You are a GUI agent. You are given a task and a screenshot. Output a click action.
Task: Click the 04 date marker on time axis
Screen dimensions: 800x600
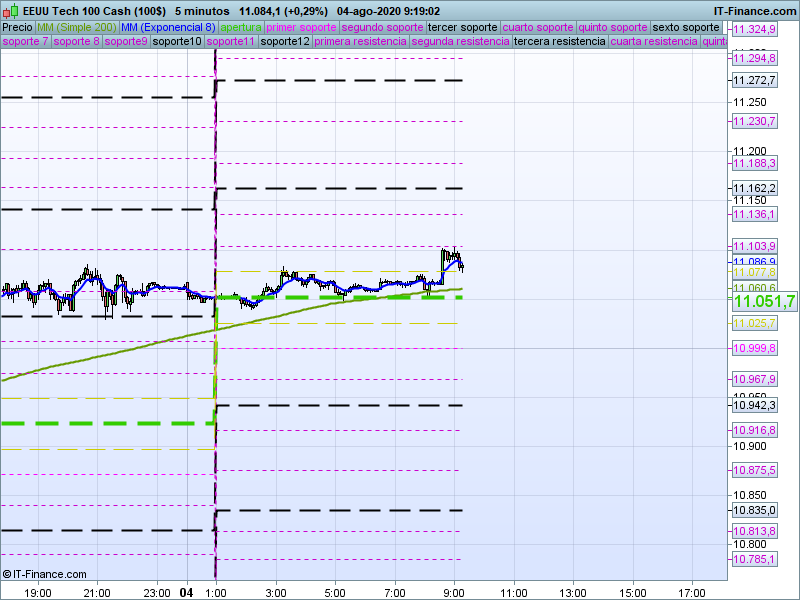186,592
